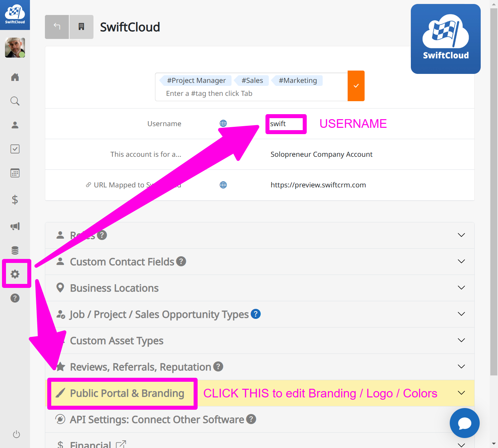This screenshot has height=448, width=498.
Task: Open the Public Portal & Branding section
Action: 126,393
